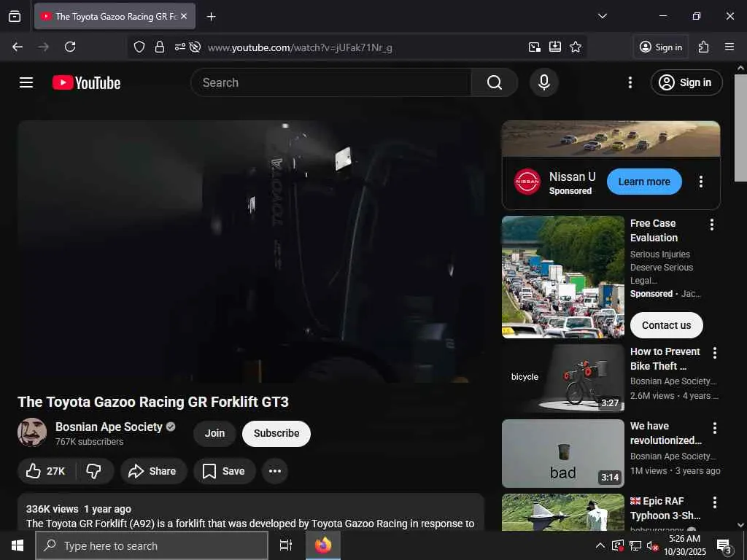The image size is (747, 560).
Task: Share the forklift video
Action: pyautogui.click(x=153, y=471)
